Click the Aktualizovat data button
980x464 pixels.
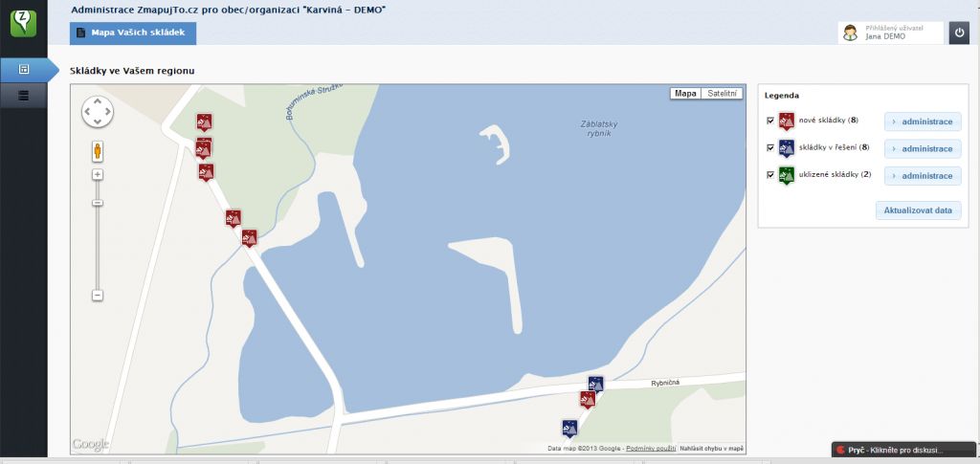click(x=918, y=210)
